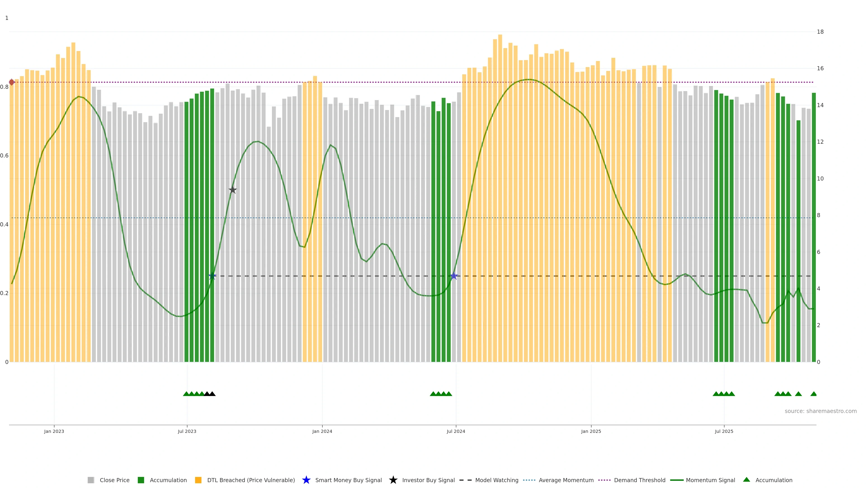The height and width of the screenshot is (488, 868).
Task: Click the blue star marker after Jul 2023
Action: (212, 276)
